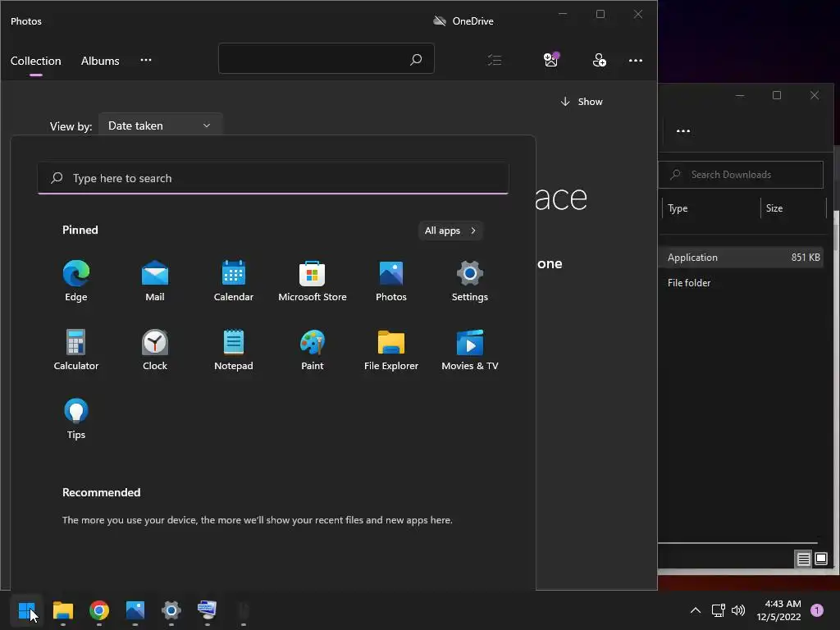This screenshot has width=840, height=630.
Task: Select the File folder row in File Explorer
Action: tap(741, 283)
